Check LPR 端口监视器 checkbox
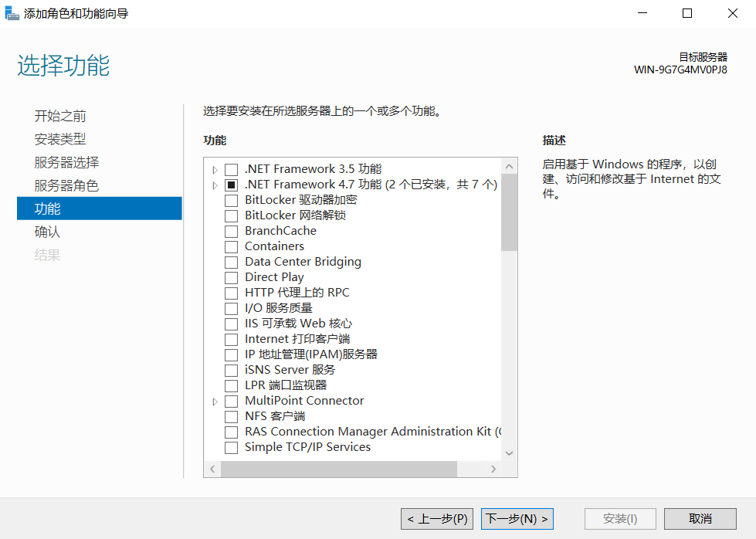Viewport: 756px width, 539px height. (x=232, y=385)
